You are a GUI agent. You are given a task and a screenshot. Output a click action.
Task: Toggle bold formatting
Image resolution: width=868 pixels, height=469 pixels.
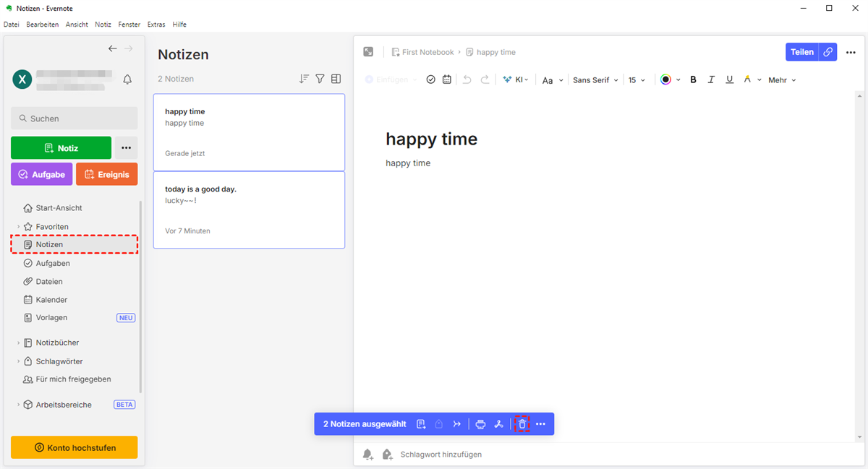click(x=693, y=79)
